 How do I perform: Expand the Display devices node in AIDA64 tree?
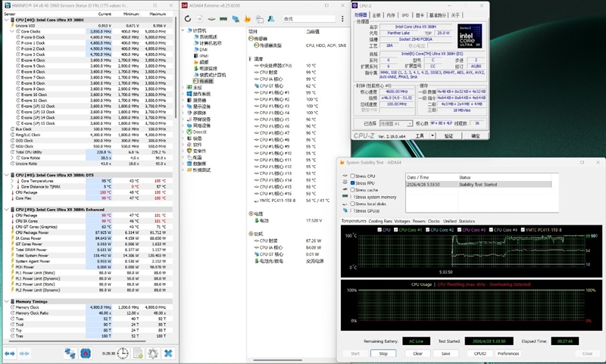(x=183, y=107)
